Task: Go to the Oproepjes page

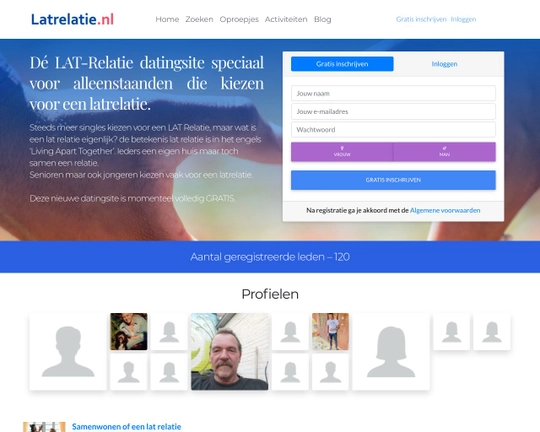Action: tap(239, 19)
